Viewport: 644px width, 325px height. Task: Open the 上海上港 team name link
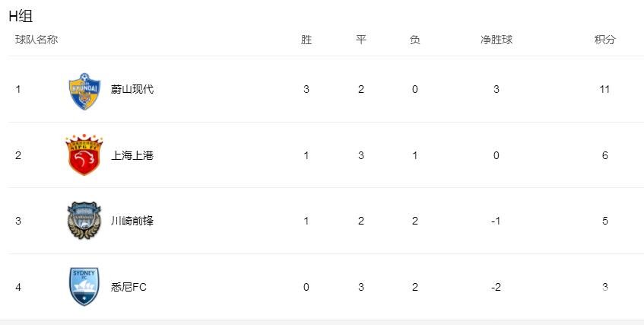click(x=132, y=155)
